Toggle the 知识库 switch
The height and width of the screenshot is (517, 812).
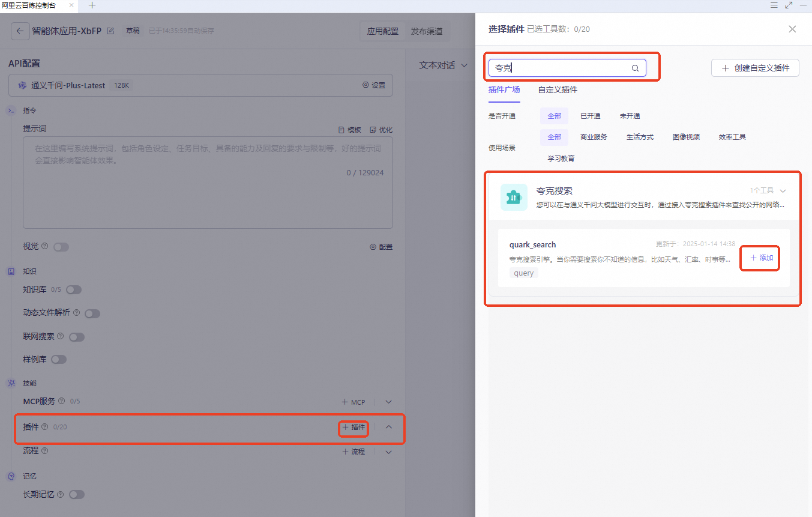point(74,289)
